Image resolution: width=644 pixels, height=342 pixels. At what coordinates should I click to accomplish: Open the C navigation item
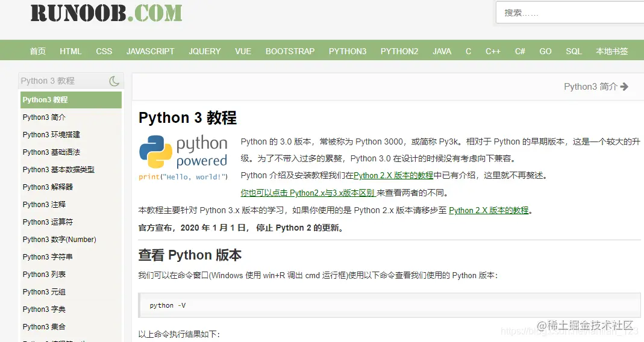tap(468, 51)
